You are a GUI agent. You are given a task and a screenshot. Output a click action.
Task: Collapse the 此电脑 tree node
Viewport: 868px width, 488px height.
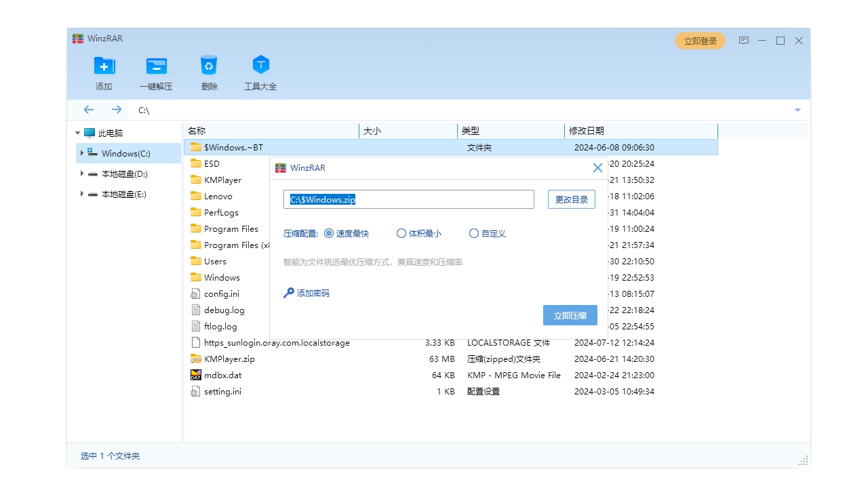(78, 133)
